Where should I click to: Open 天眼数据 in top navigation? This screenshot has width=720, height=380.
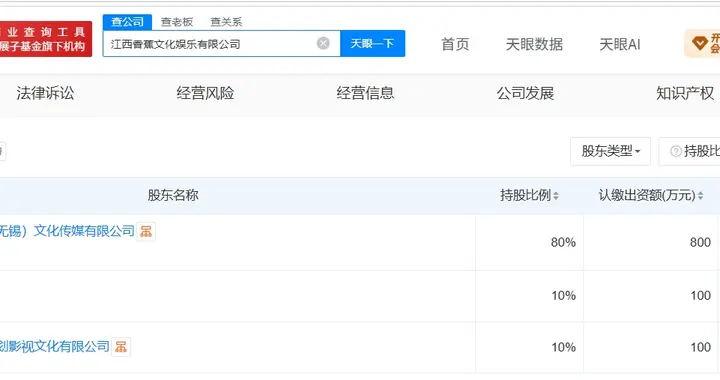[x=534, y=44]
